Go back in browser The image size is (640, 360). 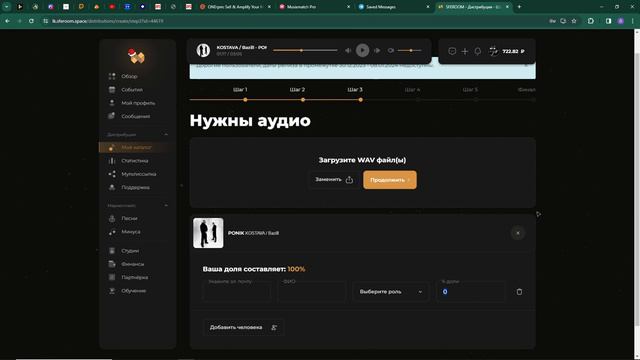pyautogui.click(x=7, y=21)
